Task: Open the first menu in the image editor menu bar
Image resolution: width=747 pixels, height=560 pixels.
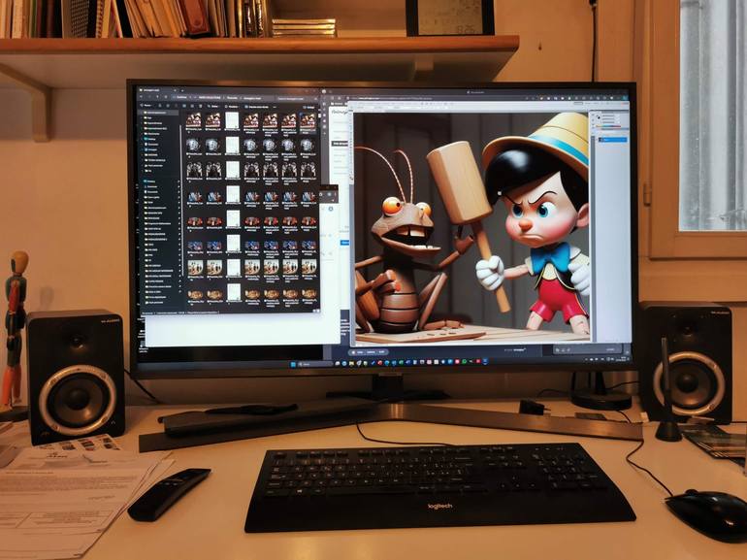Action: [357, 106]
